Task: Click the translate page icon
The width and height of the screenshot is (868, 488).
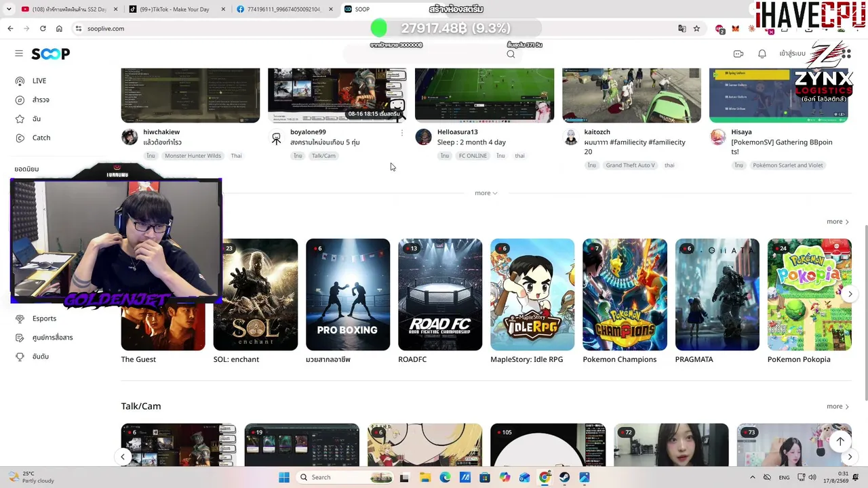Action: 682,28
